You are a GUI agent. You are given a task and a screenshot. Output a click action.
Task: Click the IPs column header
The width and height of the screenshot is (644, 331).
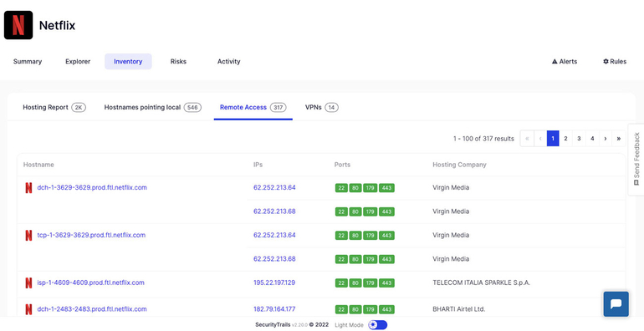coord(258,165)
